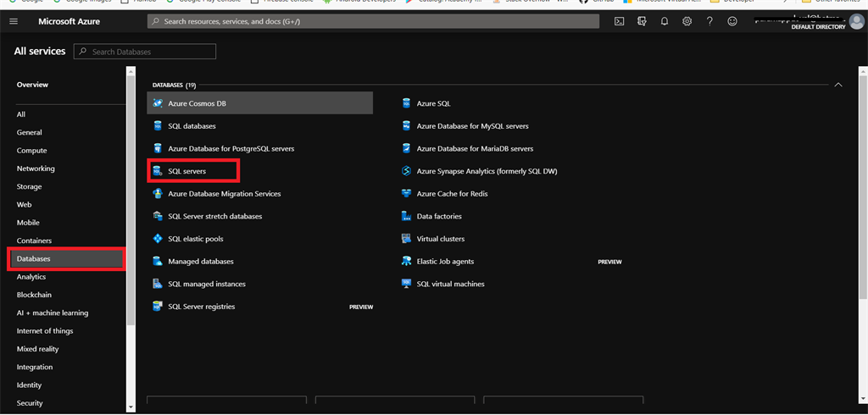Click the Virtual clusters icon
The width and height of the screenshot is (868, 415).
tap(406, 239)
